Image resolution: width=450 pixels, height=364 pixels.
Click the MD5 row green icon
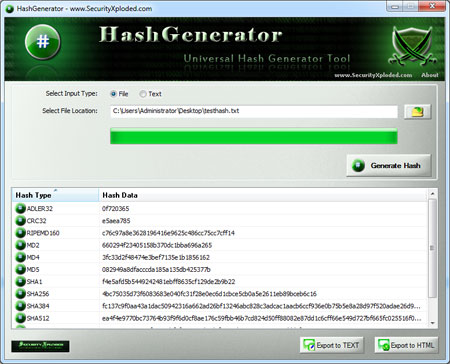pyautogui.click(x=20, y=269)
